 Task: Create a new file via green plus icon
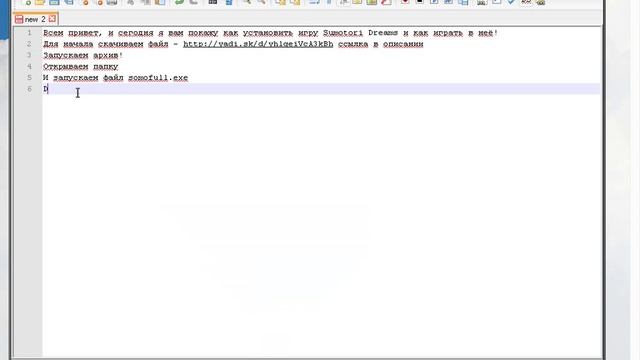tap(27, 2)
